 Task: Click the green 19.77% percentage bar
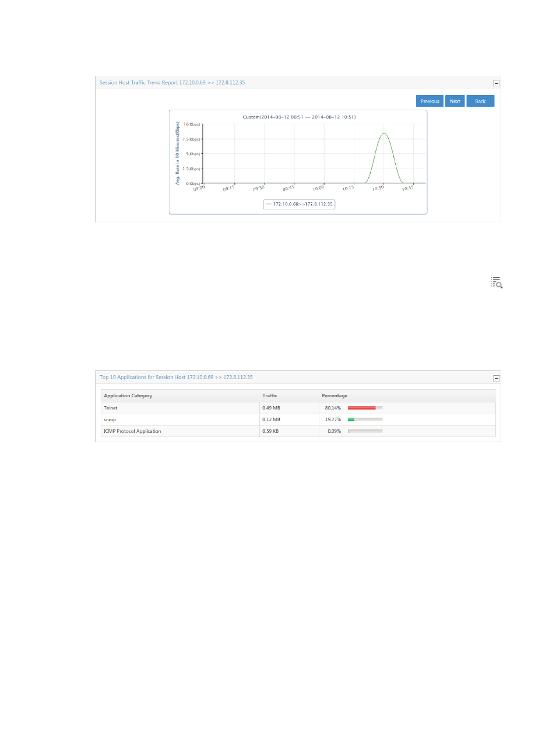[365, 419]
